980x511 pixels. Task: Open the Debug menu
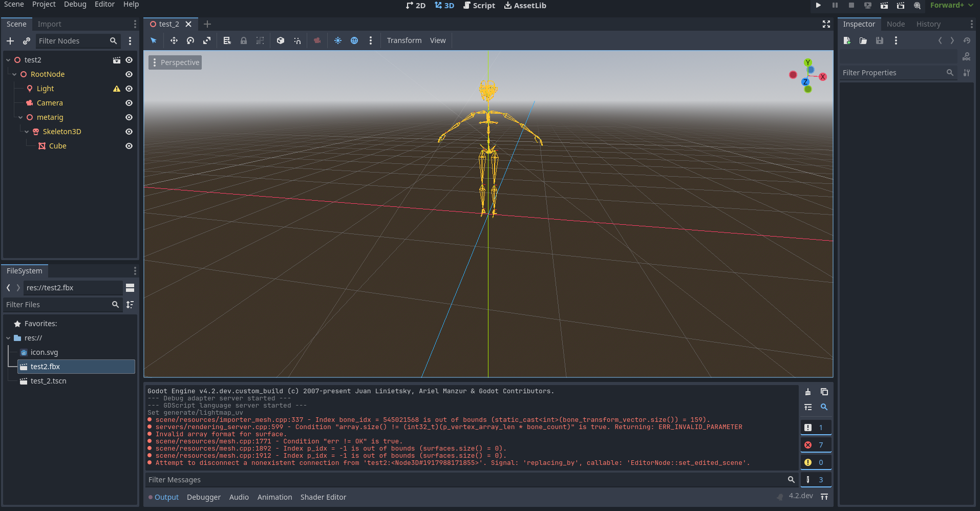[x=75, y=4]
